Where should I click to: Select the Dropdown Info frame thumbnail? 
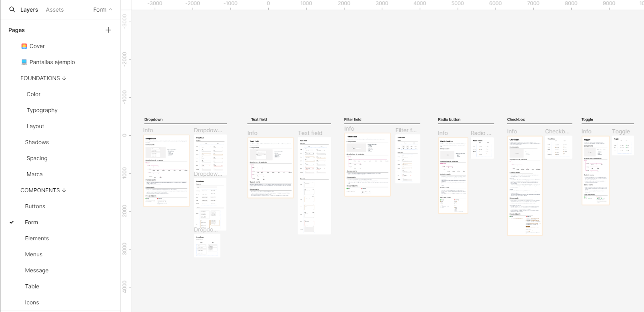(x=166, y=171)
